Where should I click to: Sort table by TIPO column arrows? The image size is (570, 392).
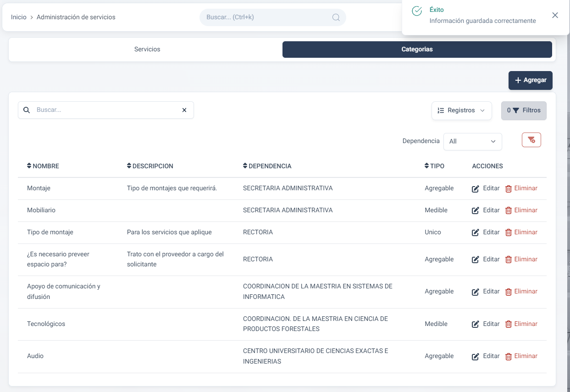427,166
